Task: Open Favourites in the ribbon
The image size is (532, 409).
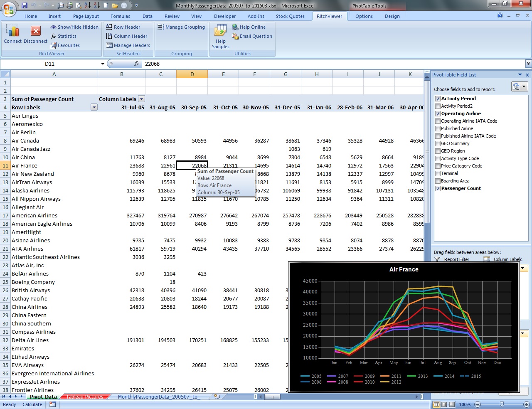Action: click(65, 45)
